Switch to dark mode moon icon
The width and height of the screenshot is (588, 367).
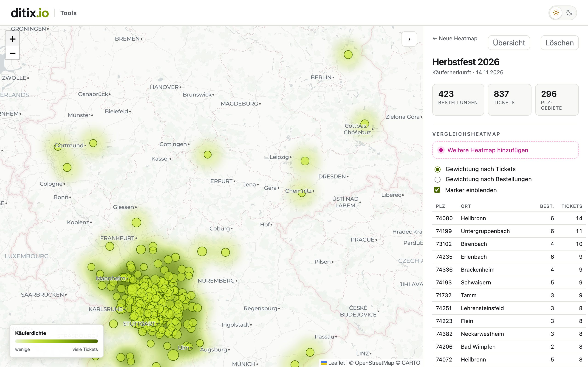[569, 13]
